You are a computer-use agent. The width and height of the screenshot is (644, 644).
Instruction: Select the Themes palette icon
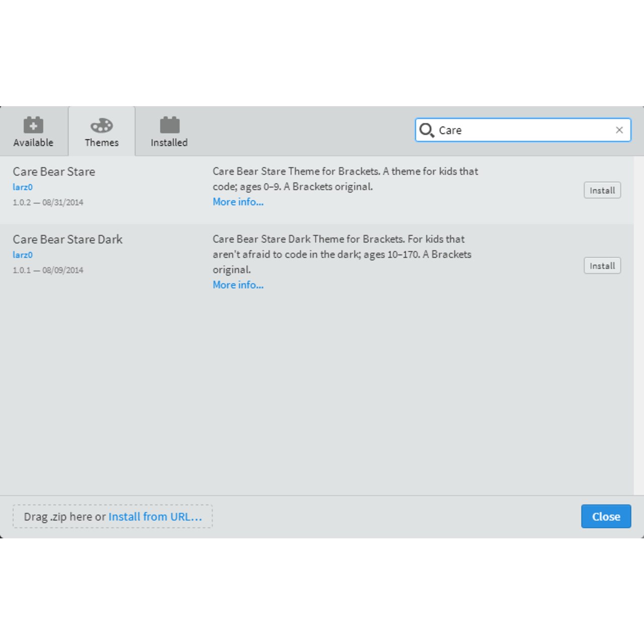pos(101,125)
